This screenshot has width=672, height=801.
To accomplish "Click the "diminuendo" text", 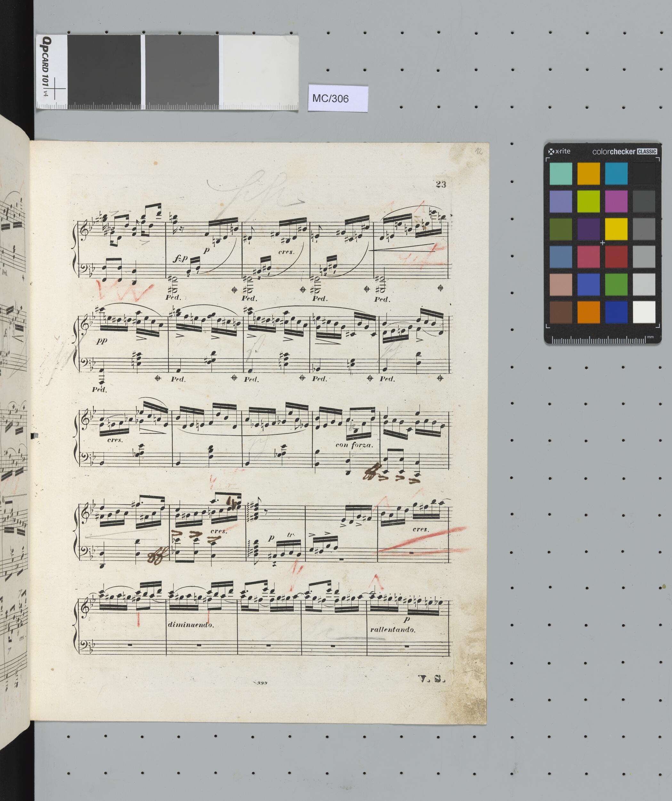I will [191, 625].
